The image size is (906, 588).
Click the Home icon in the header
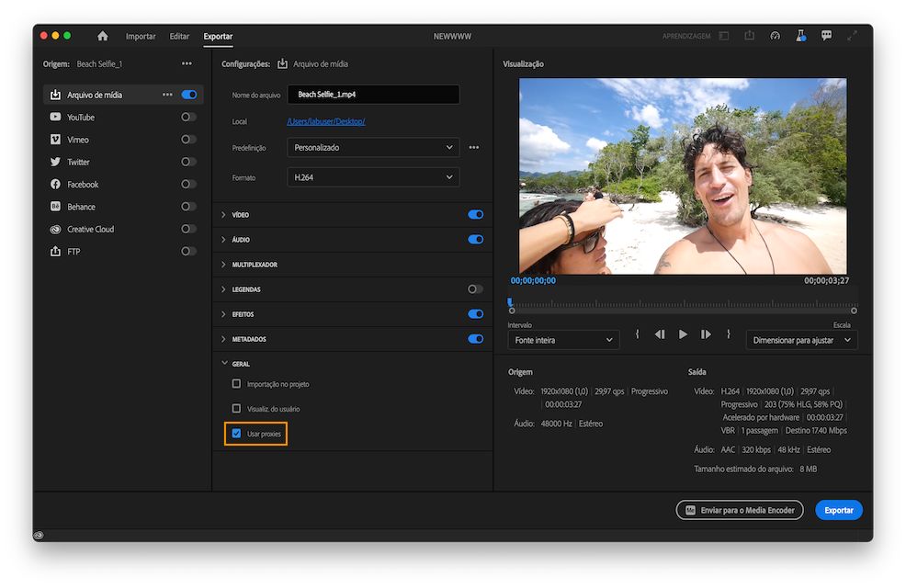101,36
